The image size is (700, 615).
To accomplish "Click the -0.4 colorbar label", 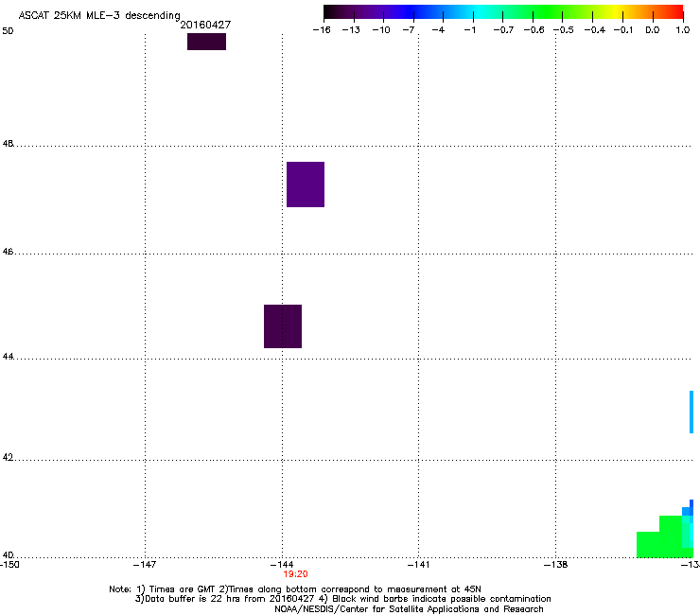I will pos(595,30).
